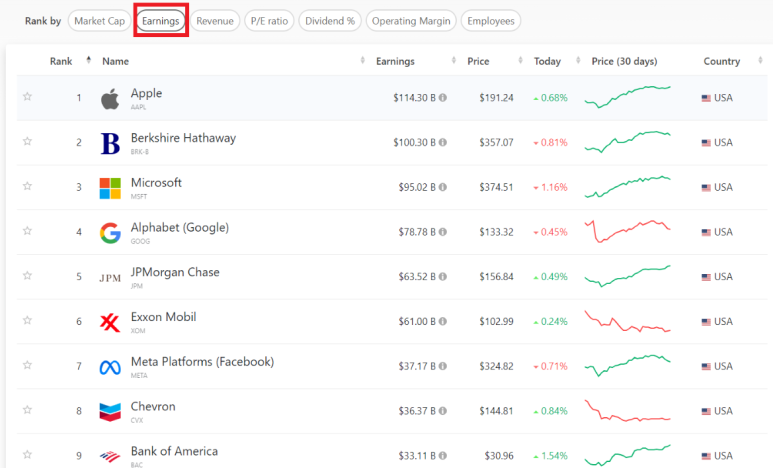Screen dimensions: 773x468
Task: Toggle the Exxon Mobil favorite star
Action: (28, 321)
